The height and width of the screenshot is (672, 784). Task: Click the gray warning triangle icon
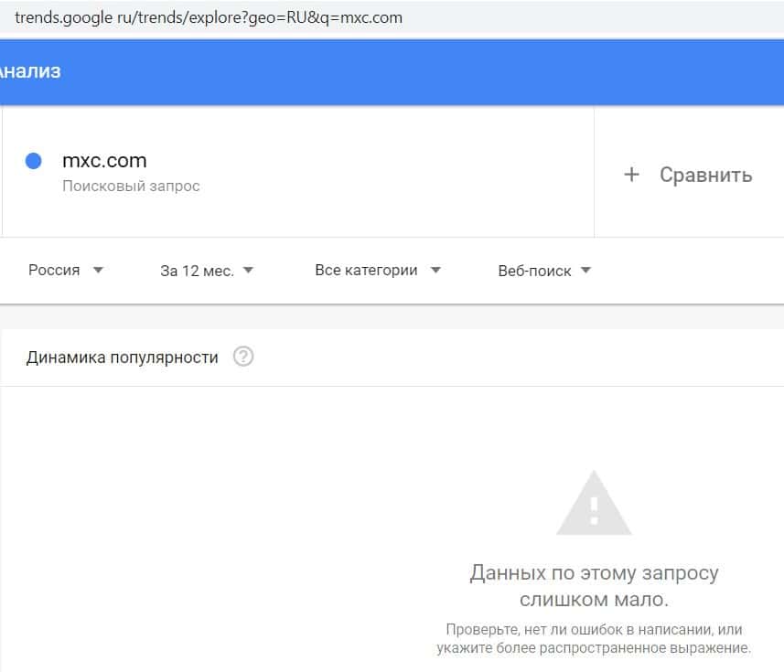pos(594,503)
